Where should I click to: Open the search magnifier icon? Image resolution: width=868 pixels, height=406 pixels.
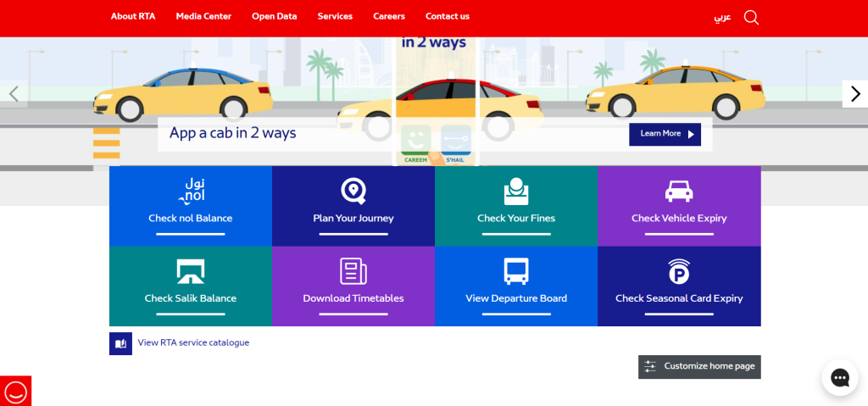[751, 17]
